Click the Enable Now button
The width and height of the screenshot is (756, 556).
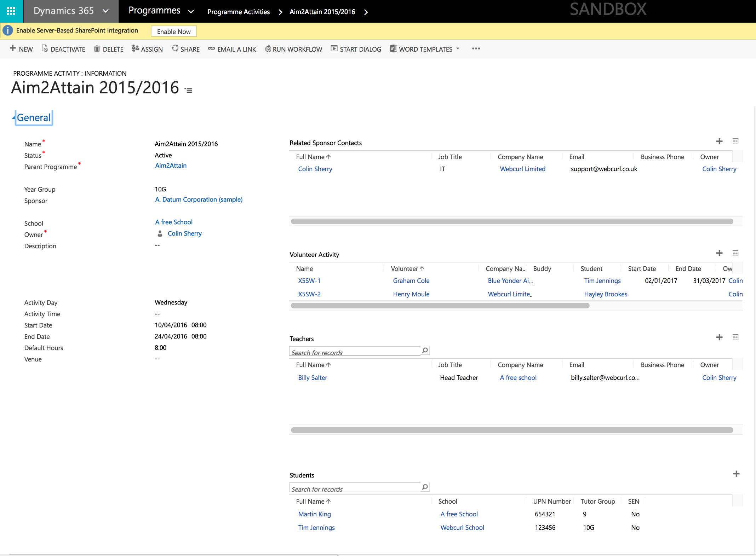tap(173, 31)
